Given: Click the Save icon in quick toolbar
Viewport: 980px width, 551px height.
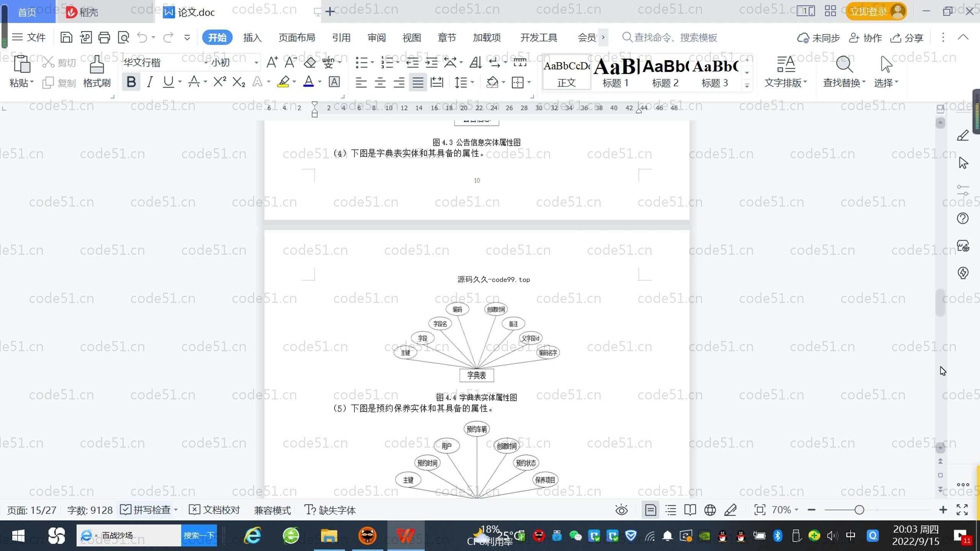Looking at the screenshot, I should click(66, 37).
